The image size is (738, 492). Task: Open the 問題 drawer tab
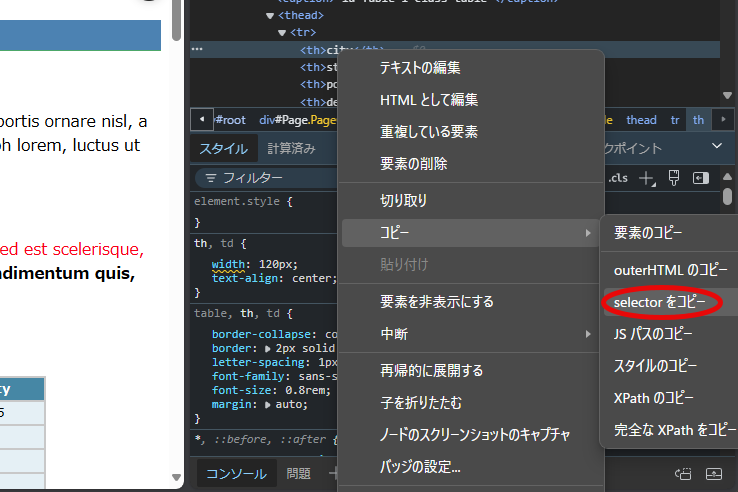tap(298, 474)
